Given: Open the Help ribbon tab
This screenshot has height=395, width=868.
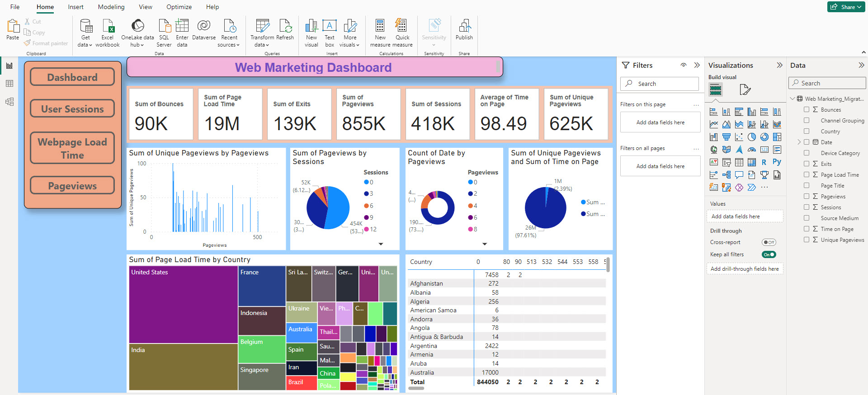Looking at the screenshot, I should [212, 7].
